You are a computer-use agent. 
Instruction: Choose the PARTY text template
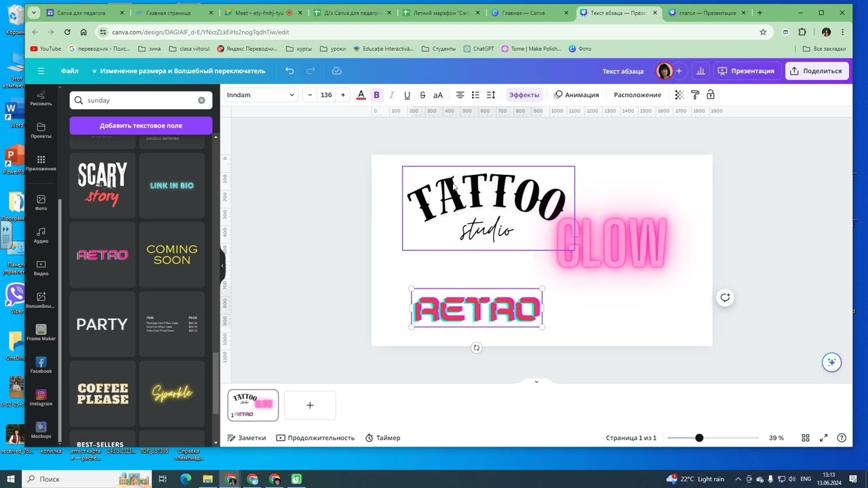click(102, 324)
